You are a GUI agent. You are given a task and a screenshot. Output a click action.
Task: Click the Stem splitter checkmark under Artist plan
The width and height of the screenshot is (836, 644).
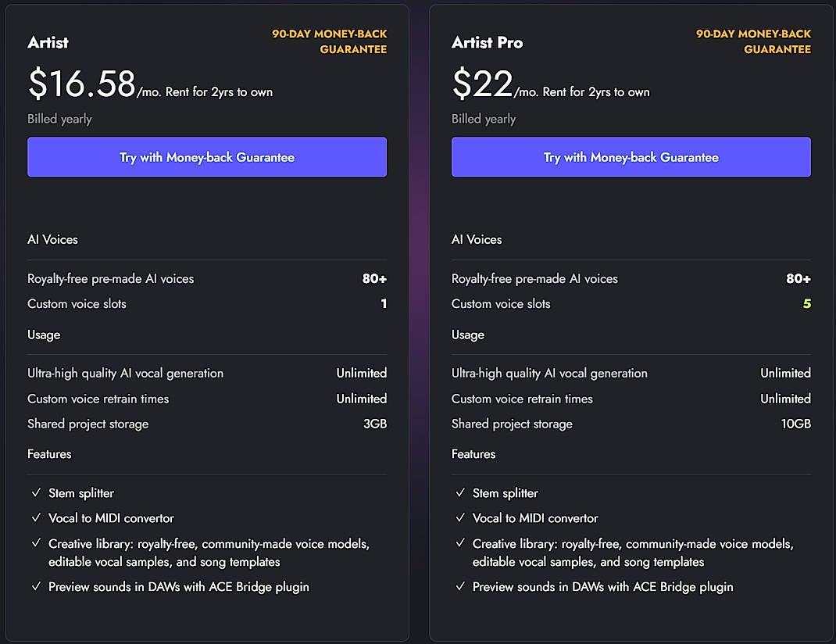coord(36,493)
